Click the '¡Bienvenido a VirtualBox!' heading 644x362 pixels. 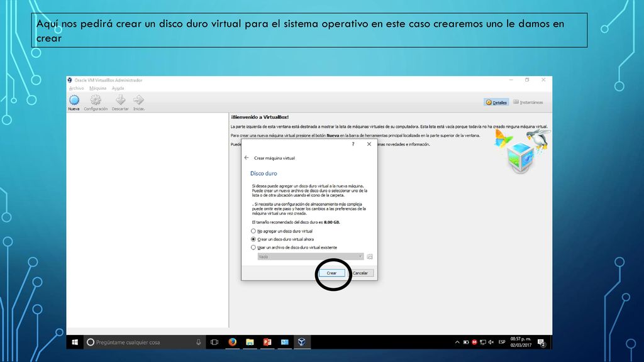(260, 117)
